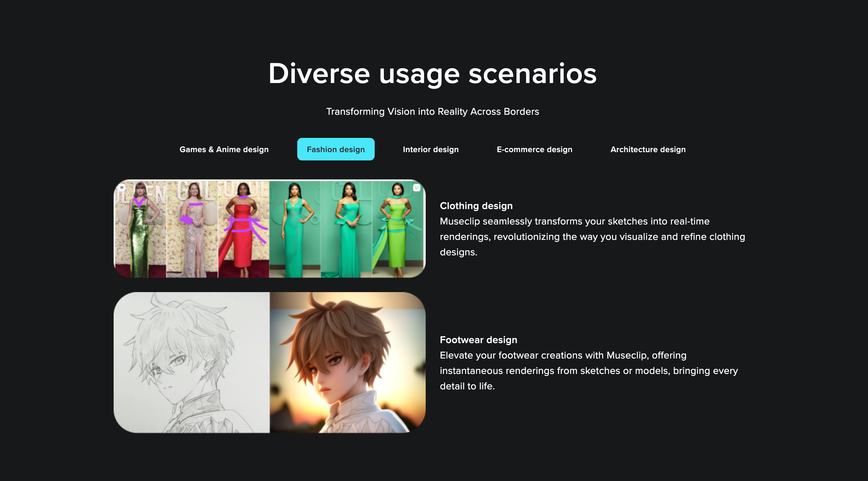Click the rendered 3D anime character image

click(347, 362)
